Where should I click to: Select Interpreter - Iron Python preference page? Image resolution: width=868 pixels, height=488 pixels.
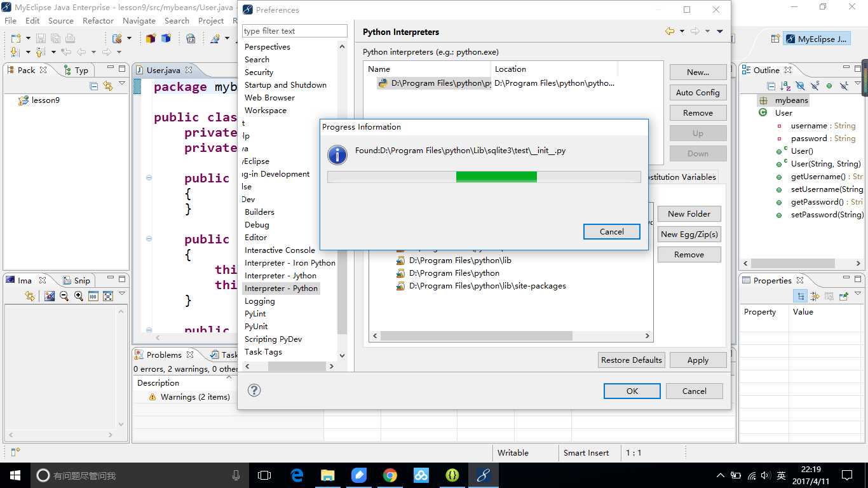[x=290, y=263]
